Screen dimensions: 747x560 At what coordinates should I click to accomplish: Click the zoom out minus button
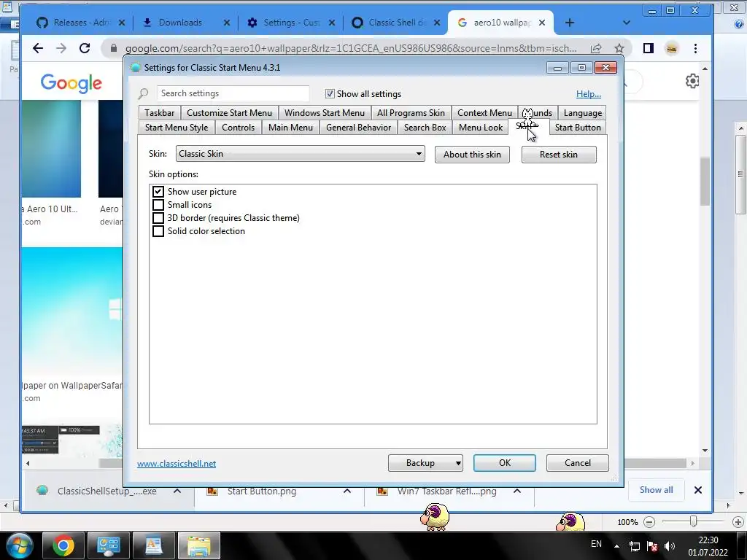point(649,522)
